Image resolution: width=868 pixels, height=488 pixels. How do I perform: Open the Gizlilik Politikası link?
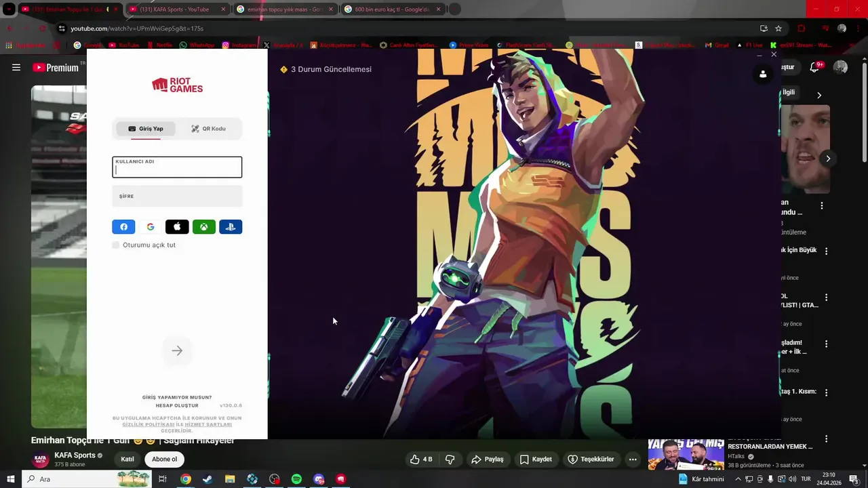(149, 424)
